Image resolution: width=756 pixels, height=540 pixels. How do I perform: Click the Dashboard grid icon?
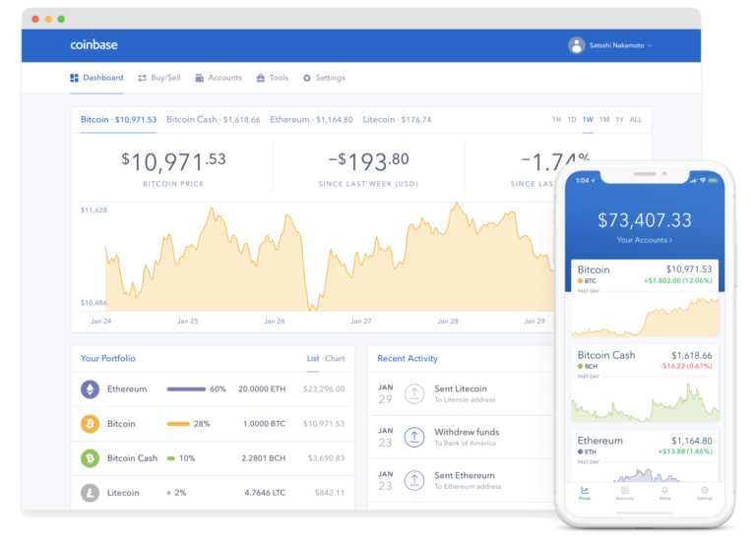[x=74, y=78]
